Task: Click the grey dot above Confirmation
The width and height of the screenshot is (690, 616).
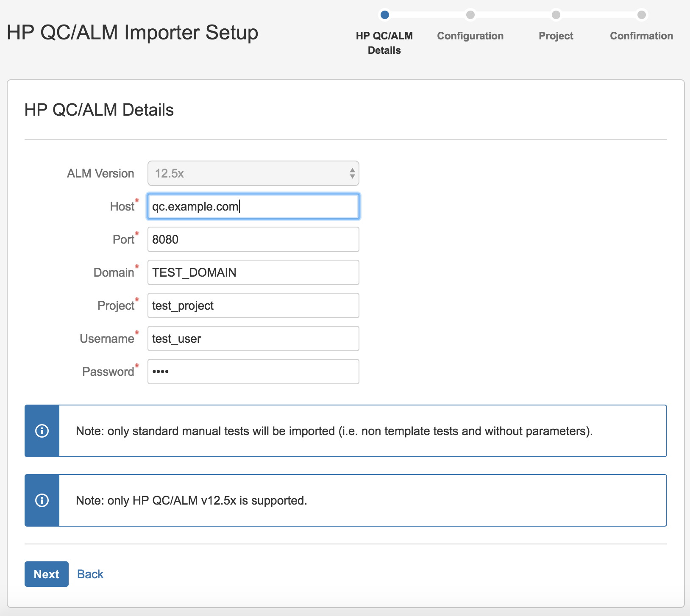Action: (642, 15)
